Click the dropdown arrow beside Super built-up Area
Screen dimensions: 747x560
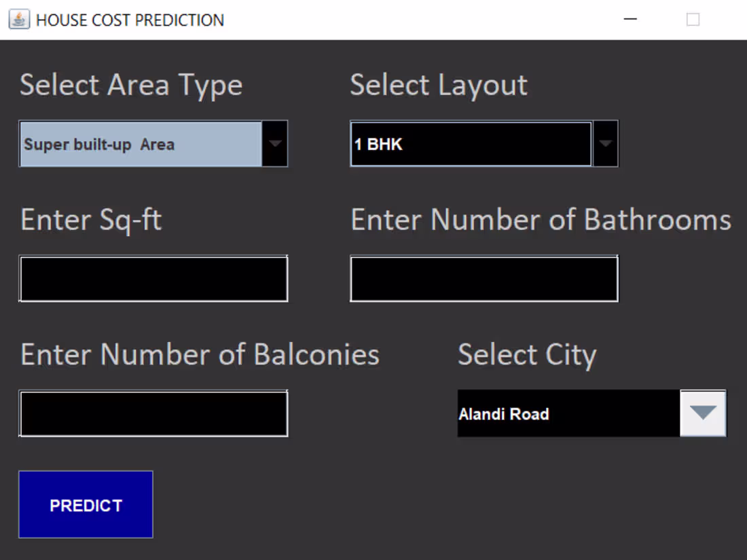275,143
